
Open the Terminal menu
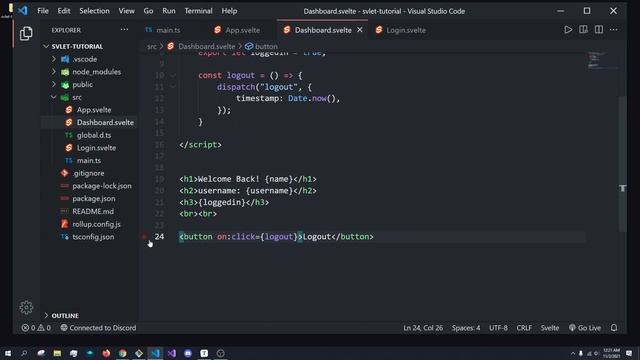pyautogui.click(x=198, y=11)
